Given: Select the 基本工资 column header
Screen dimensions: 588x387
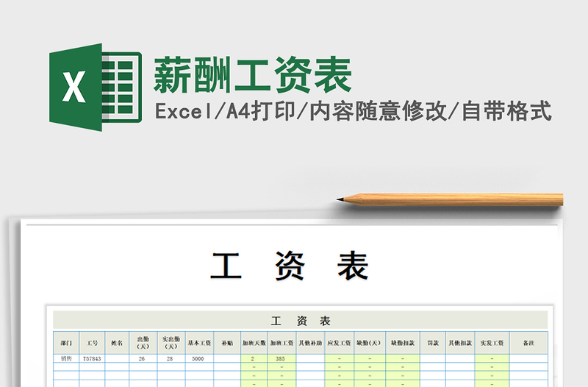Looking at the screenshot, I should (199, 343).
